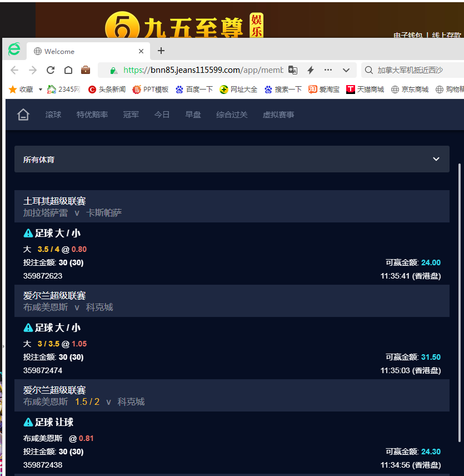Expand the 收藏 dropdown arrow
The height and width of the screenshot is (476, 464).
[x=41, y=90]
